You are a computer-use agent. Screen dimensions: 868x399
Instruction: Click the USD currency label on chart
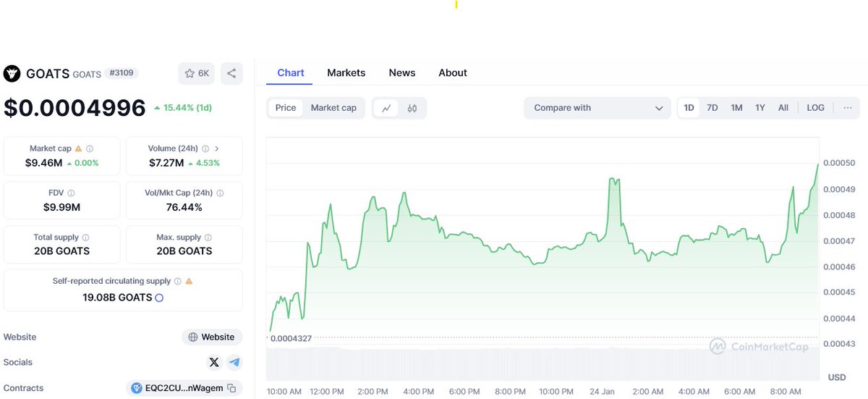point(836,377)
